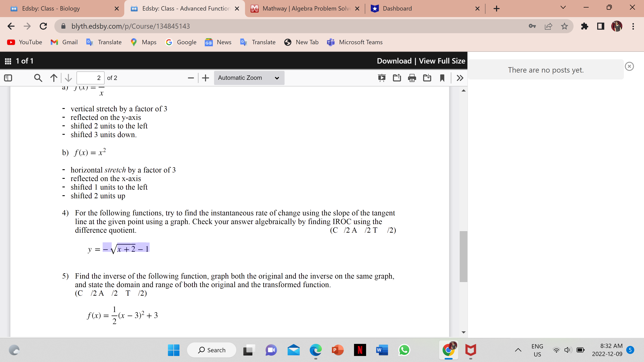Image resolution: width=644 pixels, height=362 pixels.
Task: Toggle the PDF sidebar panel
Action: pyautogui.click(x=8, y=78)
